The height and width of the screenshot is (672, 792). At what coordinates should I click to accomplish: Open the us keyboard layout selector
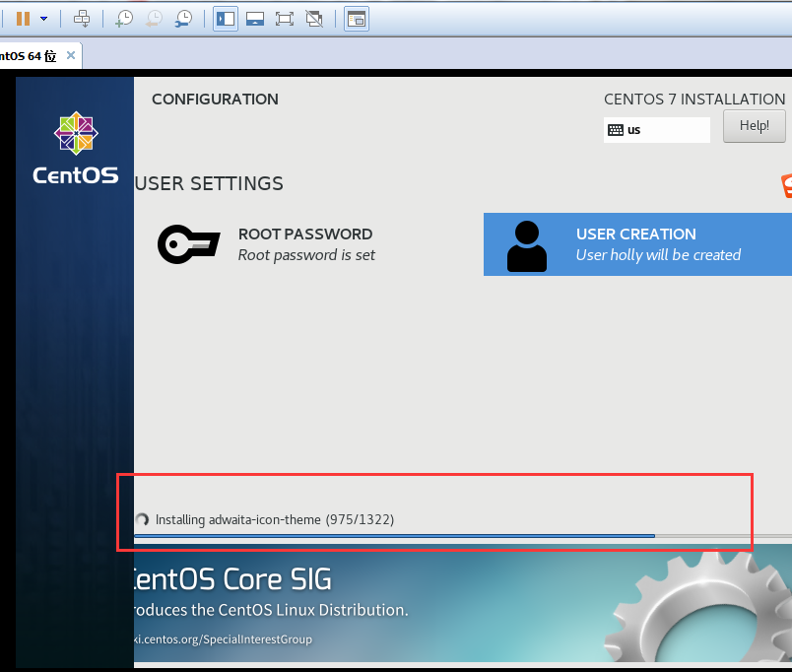pos(657,130)
